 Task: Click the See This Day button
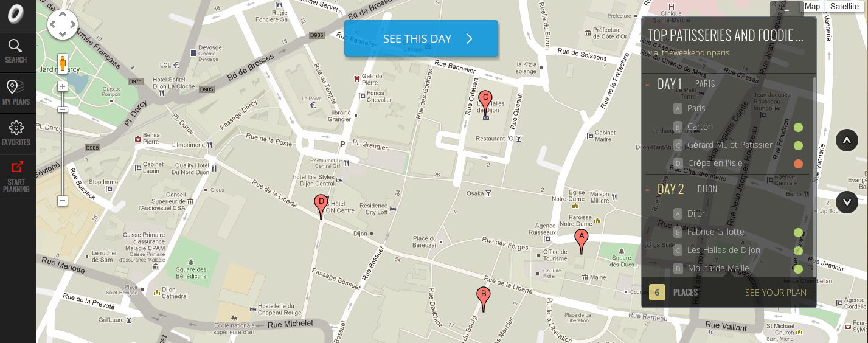click(x=422, y=38)
